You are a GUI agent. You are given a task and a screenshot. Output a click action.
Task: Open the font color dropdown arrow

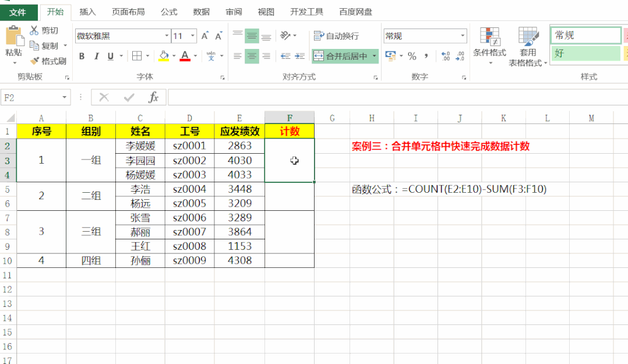(196, 56)
